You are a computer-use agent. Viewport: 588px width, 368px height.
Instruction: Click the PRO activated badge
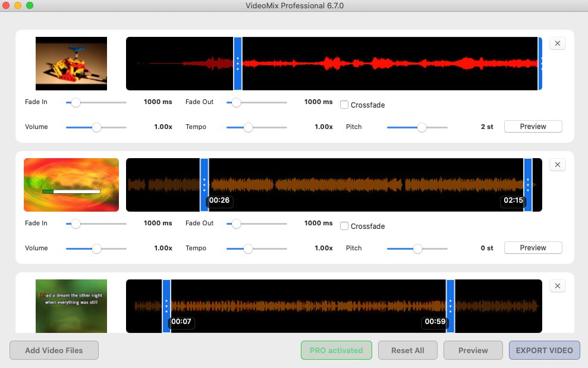[x=336, y=350]
